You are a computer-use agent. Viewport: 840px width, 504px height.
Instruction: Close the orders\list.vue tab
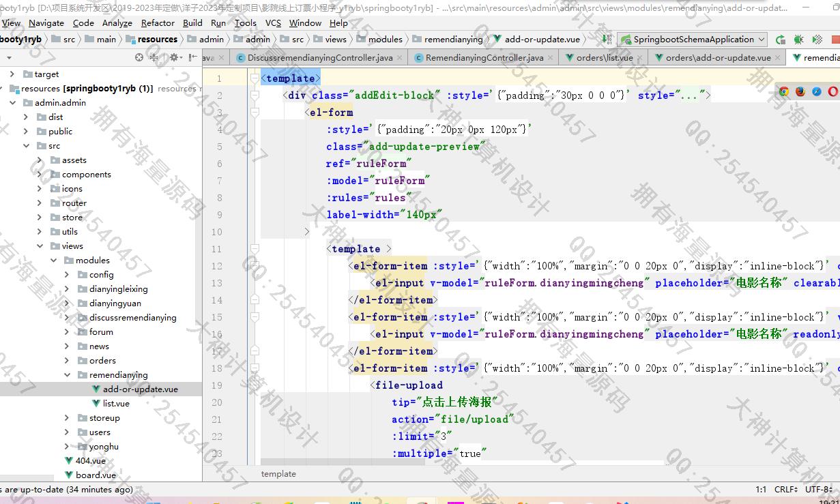point(640,58)
